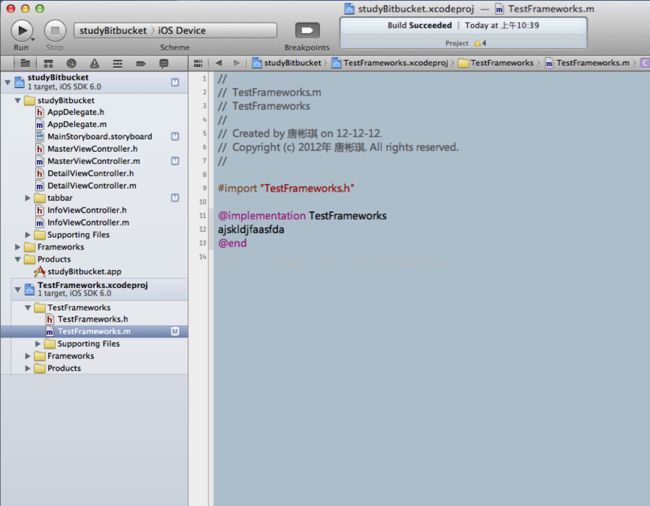Viewport: 650px width, 506px height.
Task: Click TestFrameworks.m in the jump bar
Action: pyautogui.click(x=587, y=63)
